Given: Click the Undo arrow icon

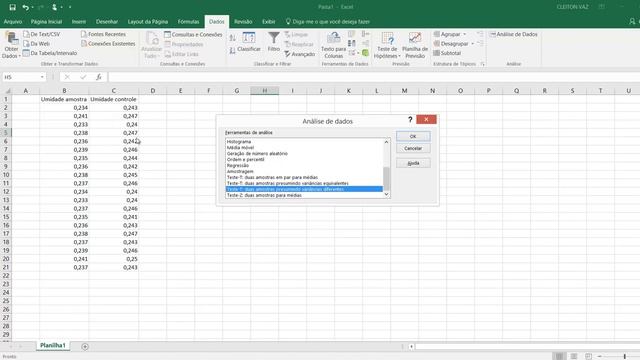Looking at the screenshot, I should click(25, 7).
